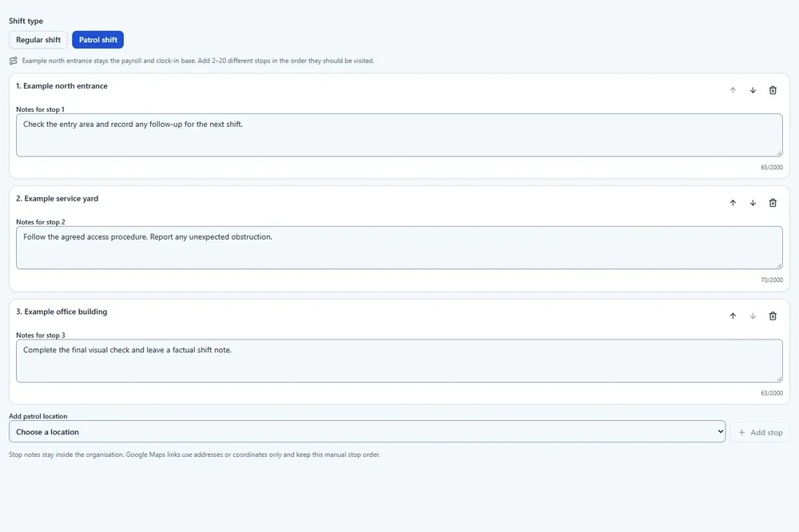Delete the Example service yard stop

[x=773, y=203]
